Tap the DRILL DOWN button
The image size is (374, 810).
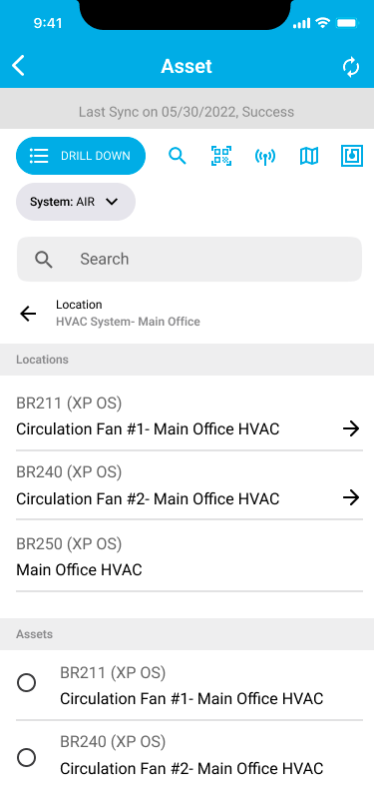point(81,155)
